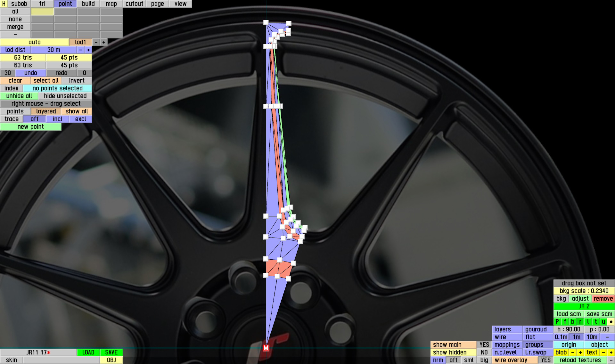Click the skin input field
This screenshot has height=364, width=615.
point(61,360)
